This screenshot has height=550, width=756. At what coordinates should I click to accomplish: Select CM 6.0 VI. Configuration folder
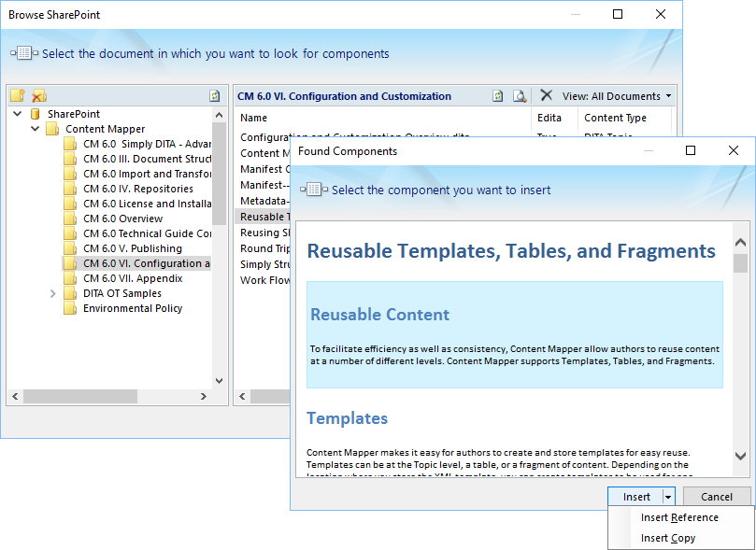[x=147, y=263]
